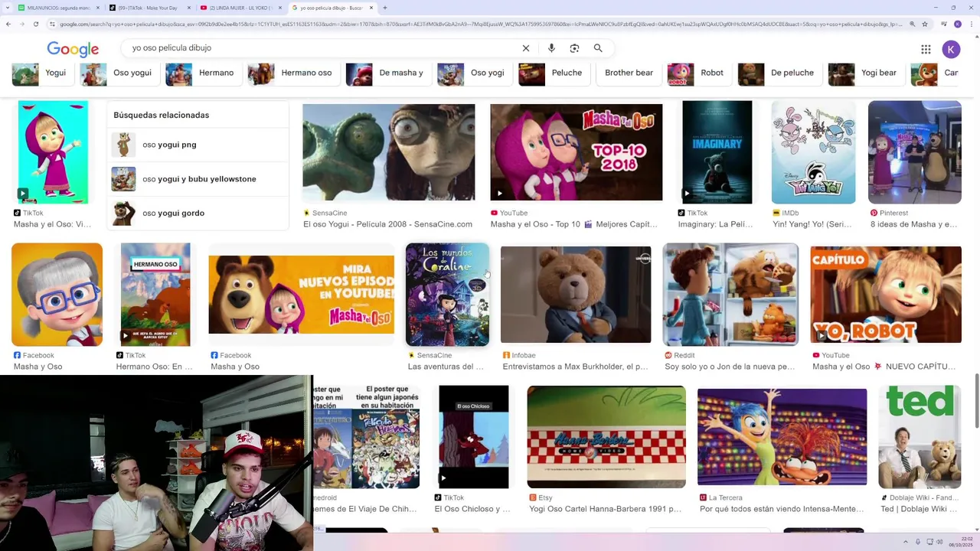Clear the search box with the X icon
This screenshot has height=551, width=980.
526,48
